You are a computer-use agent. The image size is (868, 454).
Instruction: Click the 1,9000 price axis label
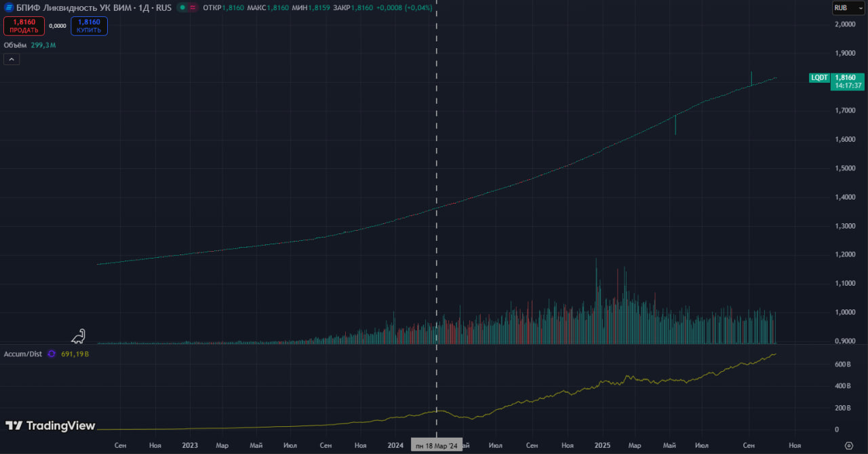click(845, 53)
